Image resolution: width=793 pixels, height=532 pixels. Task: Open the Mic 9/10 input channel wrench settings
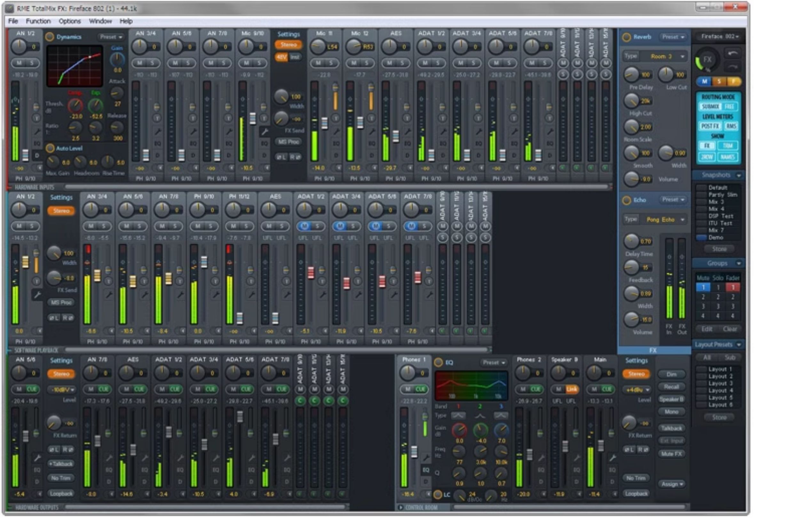[x=264, y=131]
